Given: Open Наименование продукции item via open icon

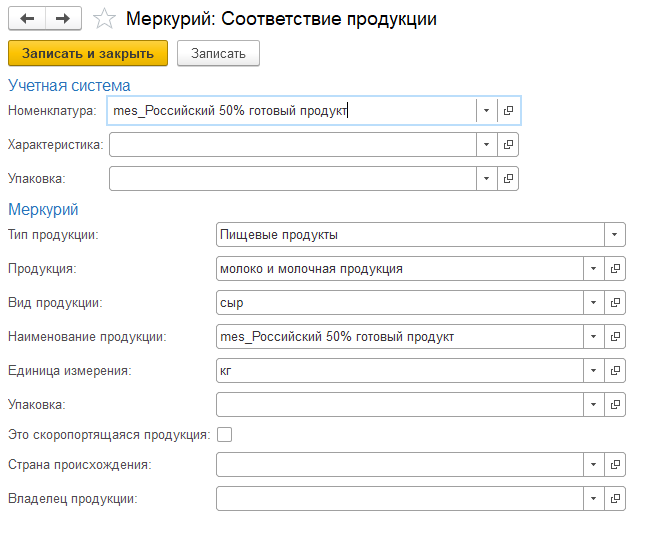Looking at the screenshot, I should click(x=616, y=337).
